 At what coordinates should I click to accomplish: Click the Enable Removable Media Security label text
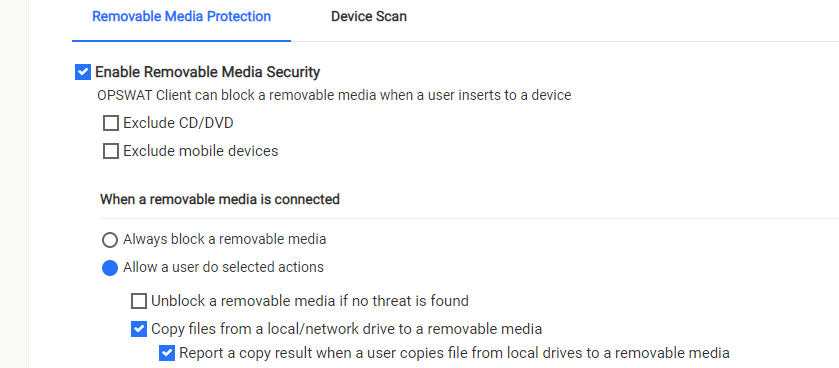pos(208,72)
